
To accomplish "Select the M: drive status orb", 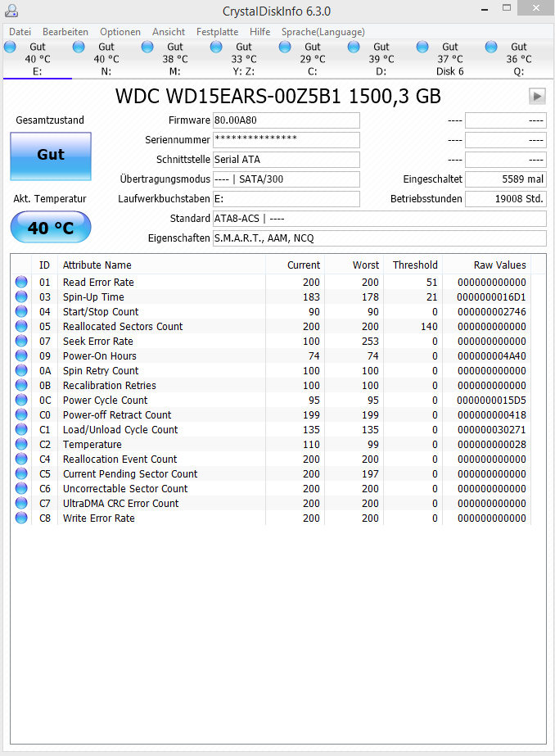I will tap(147, 47).
